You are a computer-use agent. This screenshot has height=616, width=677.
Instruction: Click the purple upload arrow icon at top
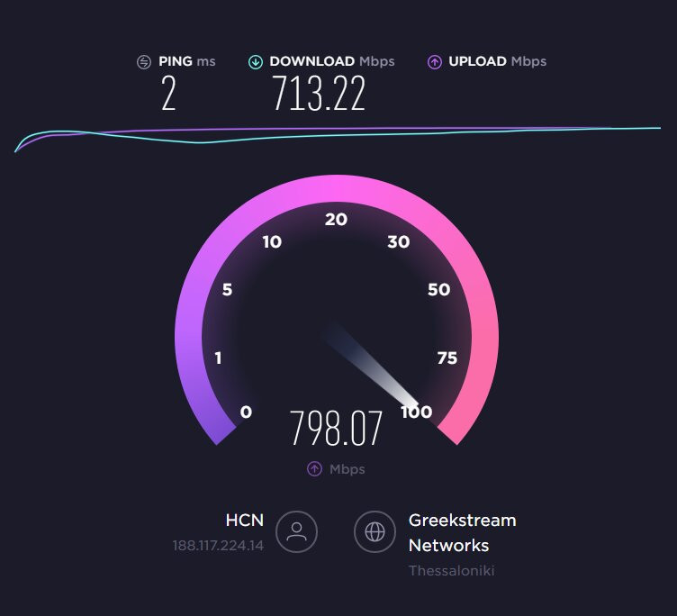pos(434,62)
